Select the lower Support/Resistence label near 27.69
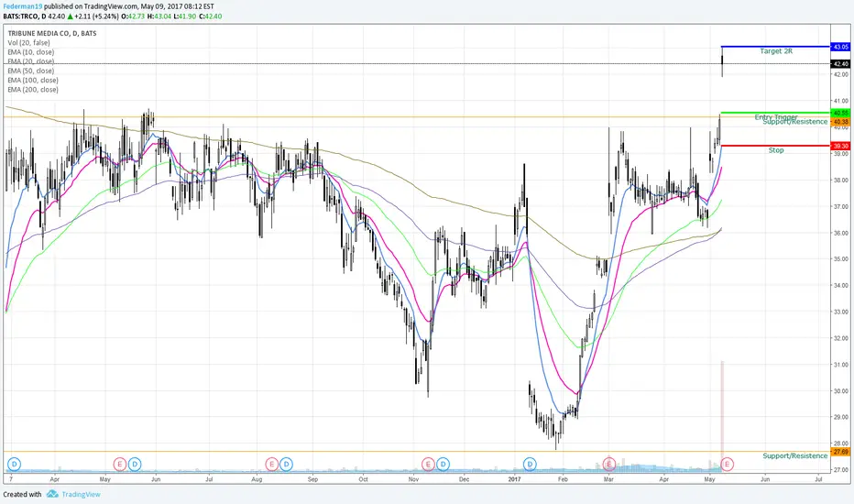854x504 pixels. point(794,455)
